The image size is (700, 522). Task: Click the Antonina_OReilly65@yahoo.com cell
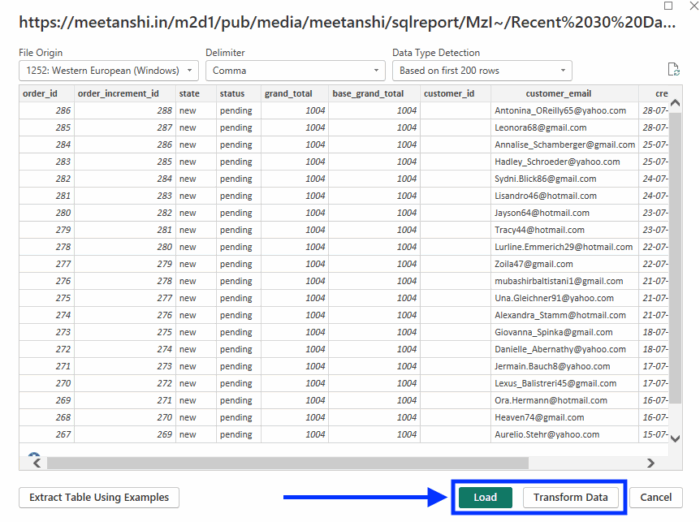[564, 110]
